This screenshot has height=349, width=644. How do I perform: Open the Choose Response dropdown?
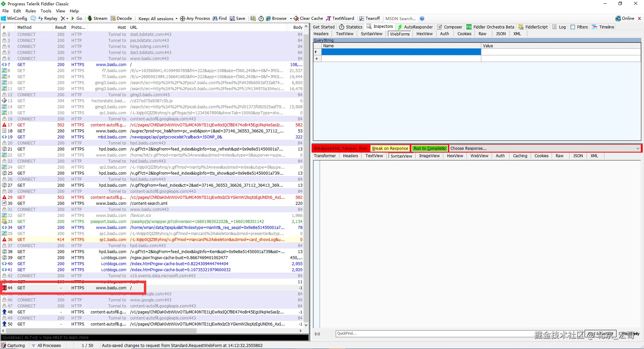click(x=545, y=149)
